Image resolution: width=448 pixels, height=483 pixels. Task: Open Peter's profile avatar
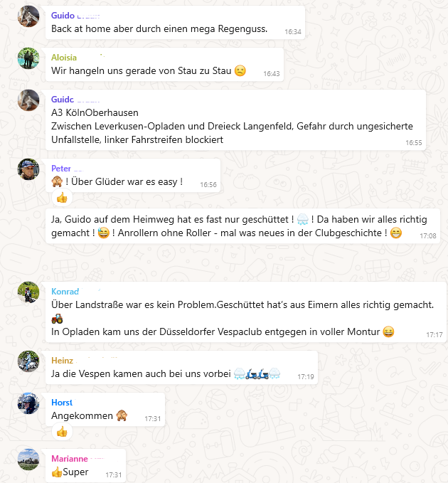pyautogui.click(x=28, y=169)
